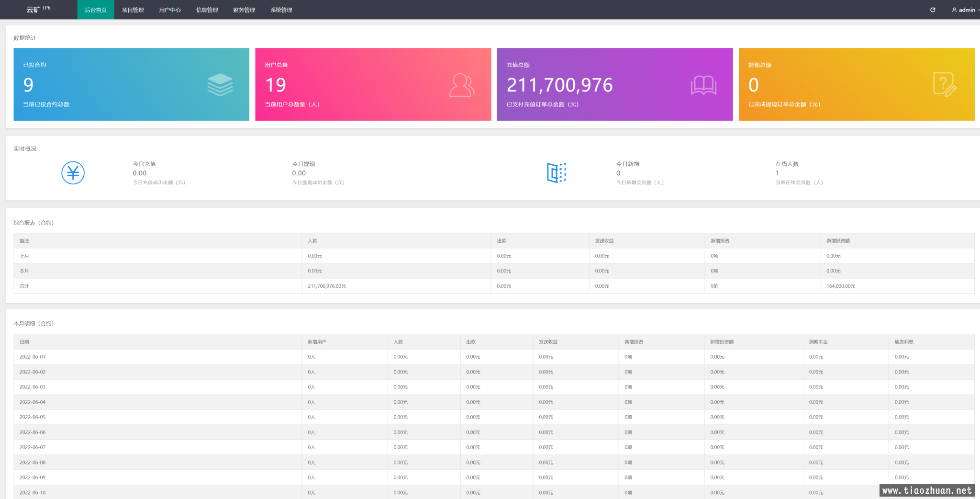
Task: Open the 系统管理 menu
Action: 281,10
